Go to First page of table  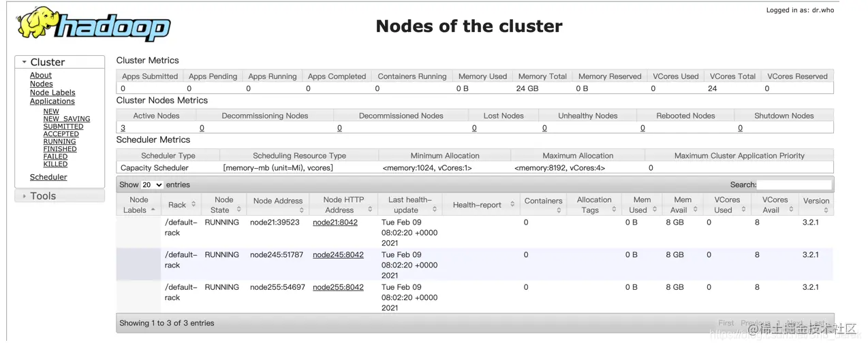click(x=726, y=324)
